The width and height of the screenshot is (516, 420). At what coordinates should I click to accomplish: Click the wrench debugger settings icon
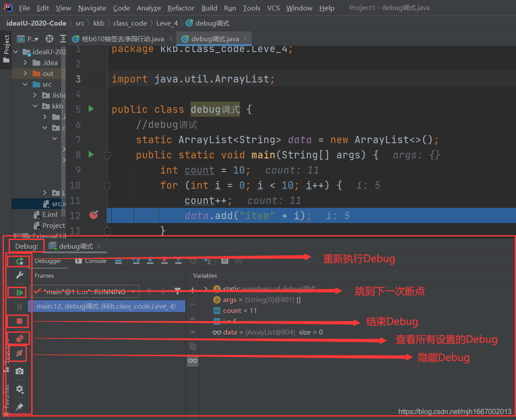20,275
